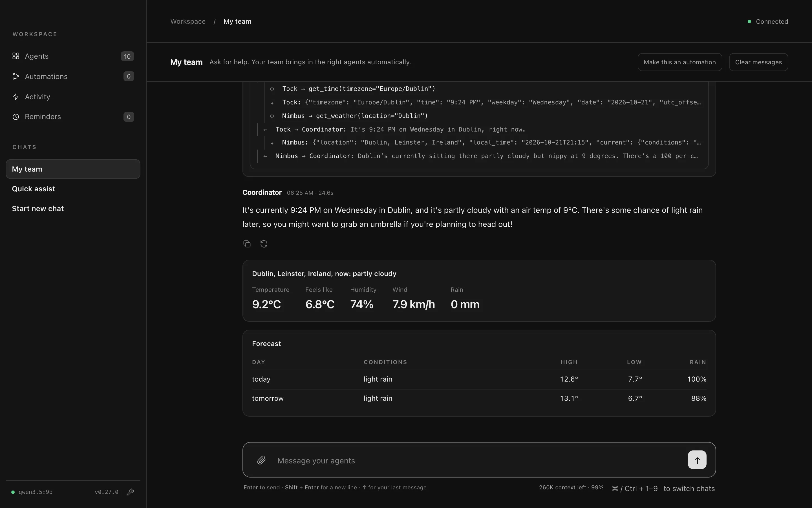Click the 260K context left indicator
Viewport: 812px width, 508px height.
click(x=571, y=487)
